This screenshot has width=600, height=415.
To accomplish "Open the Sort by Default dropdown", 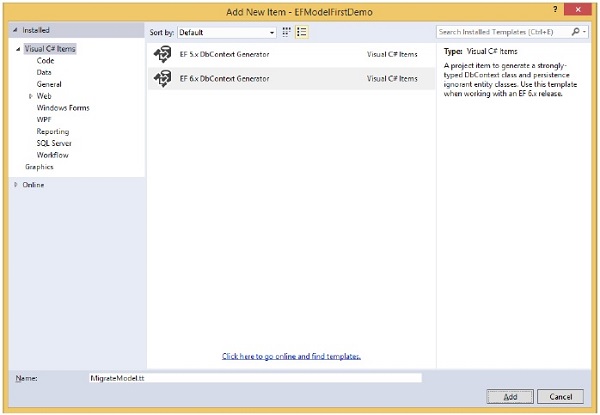I will pos(227,33).
